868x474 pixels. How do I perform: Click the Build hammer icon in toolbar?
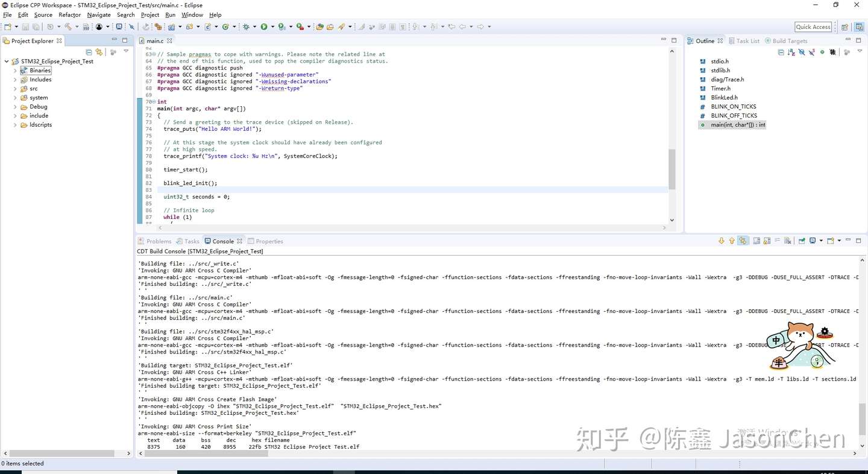coord(68,27)
